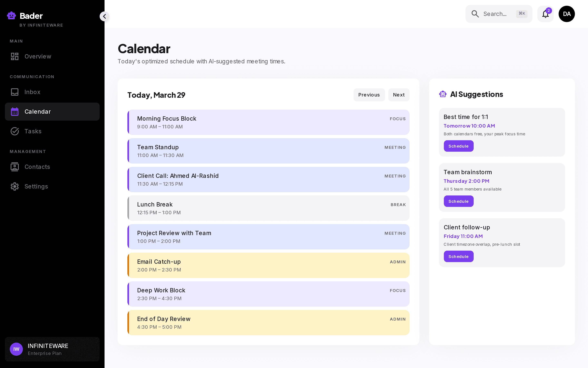The height and width of the screenshot is (368, 588).
Task: Open Settings in the sidebar
Action: tap(52, 186)
